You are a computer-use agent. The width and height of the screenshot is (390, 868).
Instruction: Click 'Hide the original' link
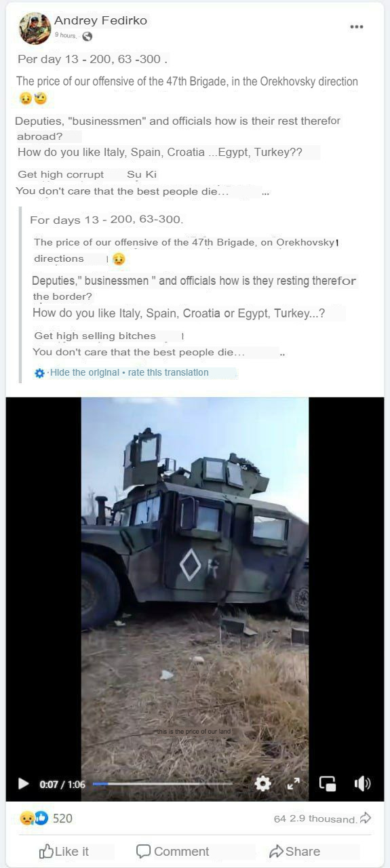85,372
